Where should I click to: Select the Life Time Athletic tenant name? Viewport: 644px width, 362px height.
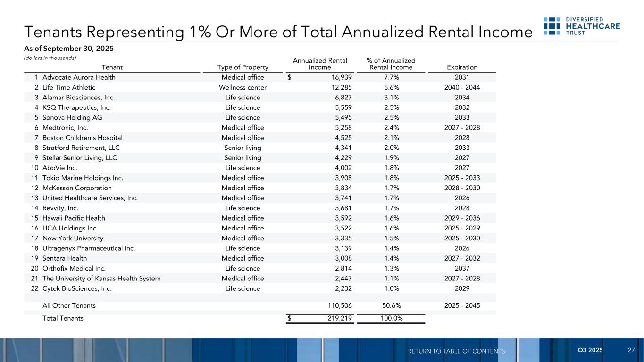(69, 87)
